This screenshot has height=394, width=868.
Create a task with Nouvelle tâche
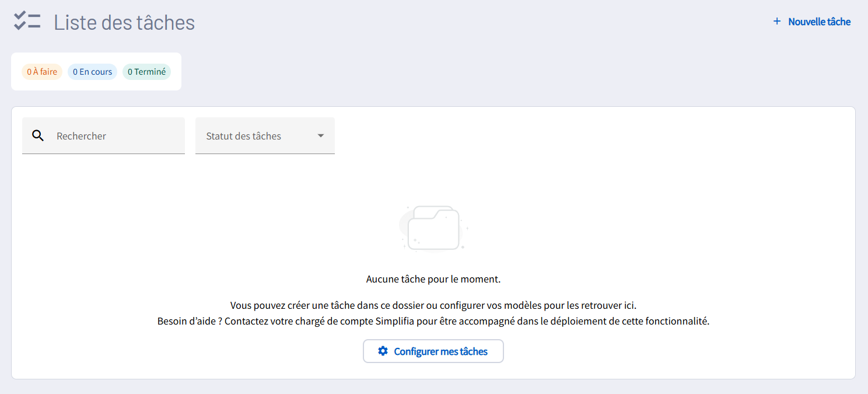[819, 22]
